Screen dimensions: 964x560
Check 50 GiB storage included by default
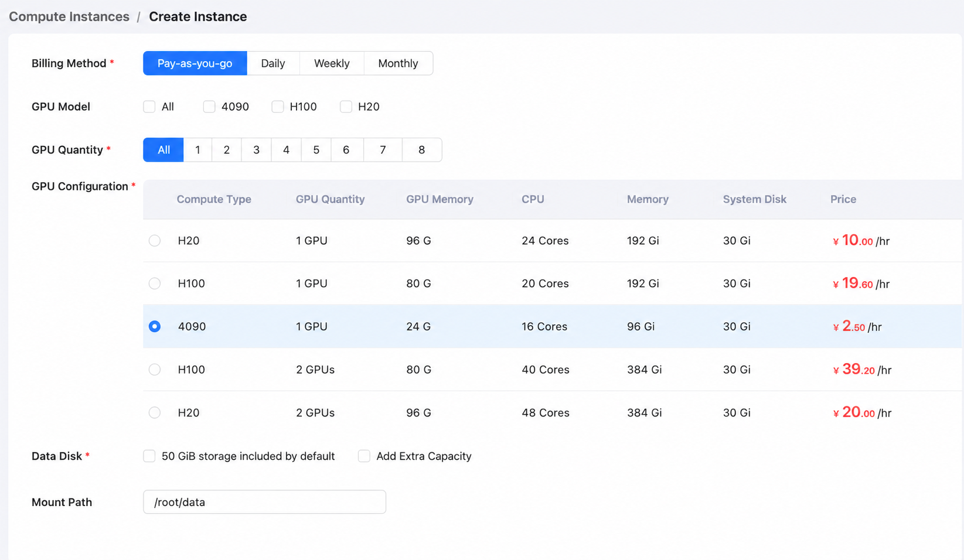pyautogui.click(x=149, y=456)
